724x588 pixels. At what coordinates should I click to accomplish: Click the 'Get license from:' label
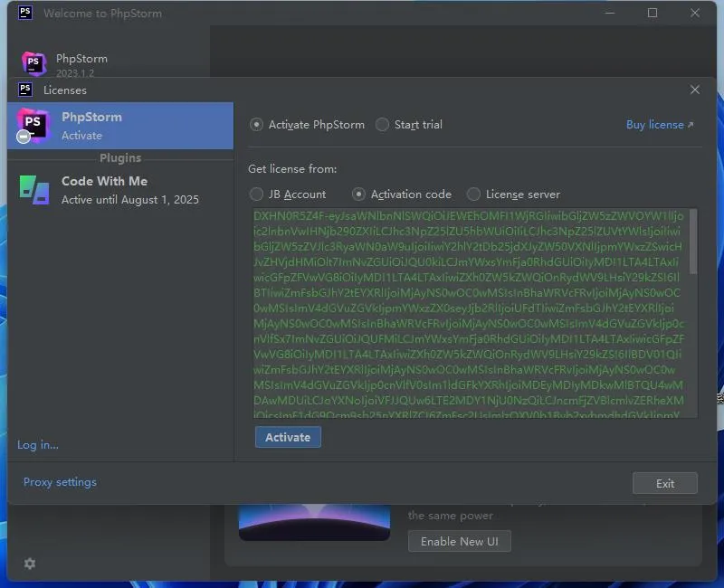click(292, 169)
